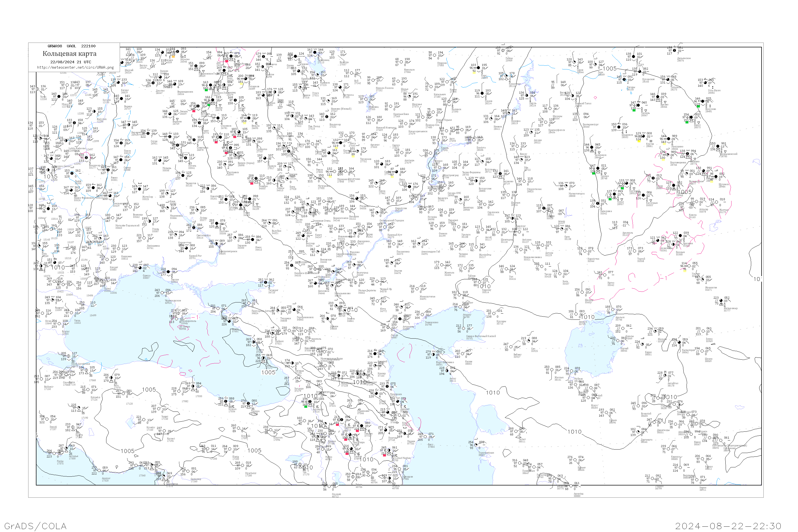This screenshot has width=798, height=532.
Task: Click the yellow square below Курган's 124 value
Action: pyautogui.click(x=639, y=142)
